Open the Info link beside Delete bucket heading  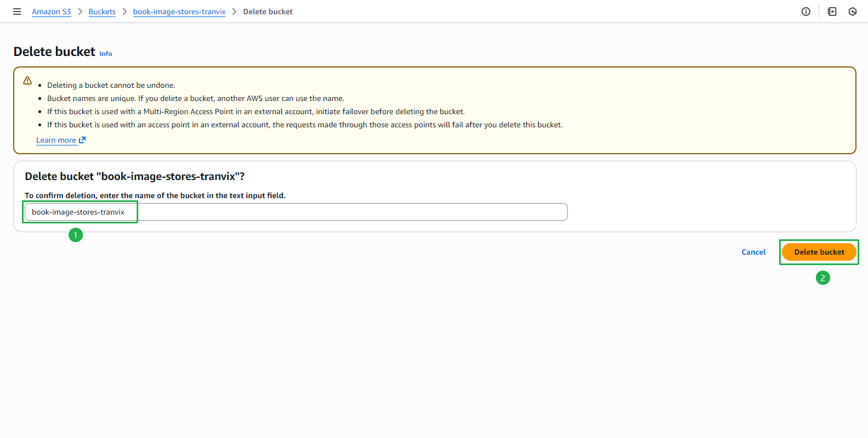(x=106, y=54)
